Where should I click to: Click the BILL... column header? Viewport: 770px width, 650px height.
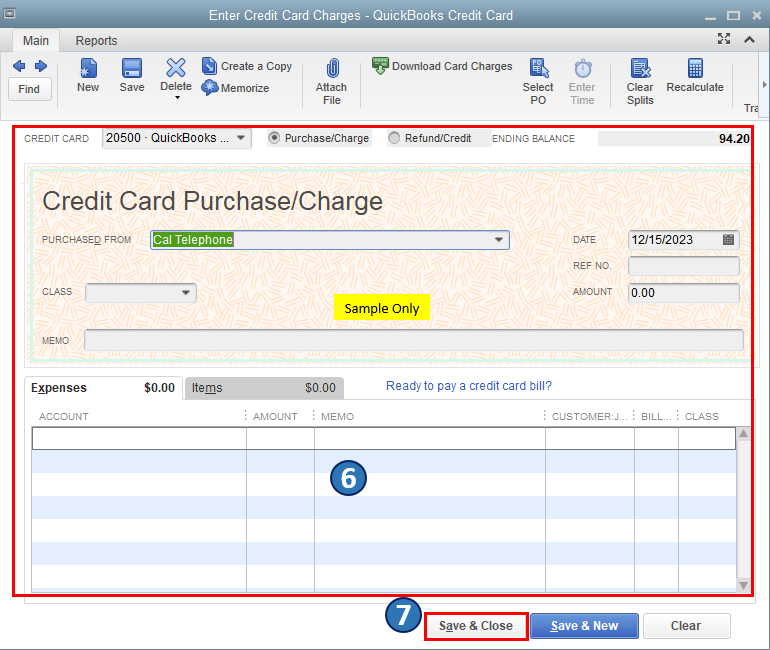point(656,416)
